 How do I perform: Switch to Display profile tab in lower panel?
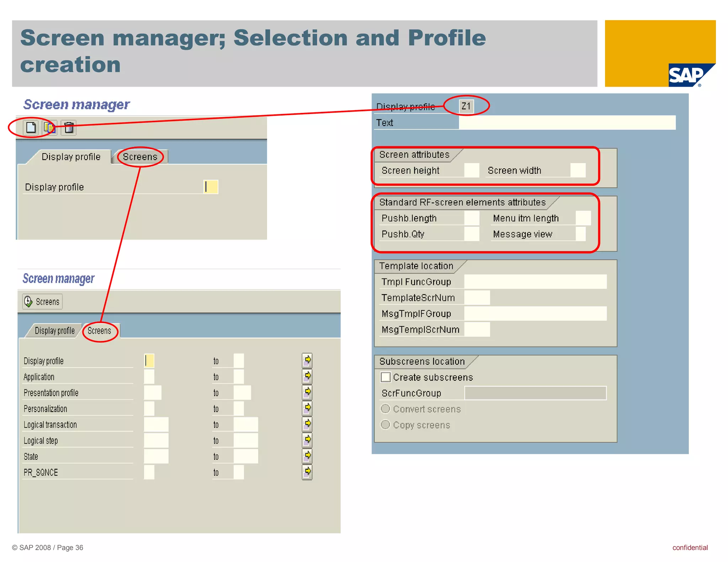[54, 331]
